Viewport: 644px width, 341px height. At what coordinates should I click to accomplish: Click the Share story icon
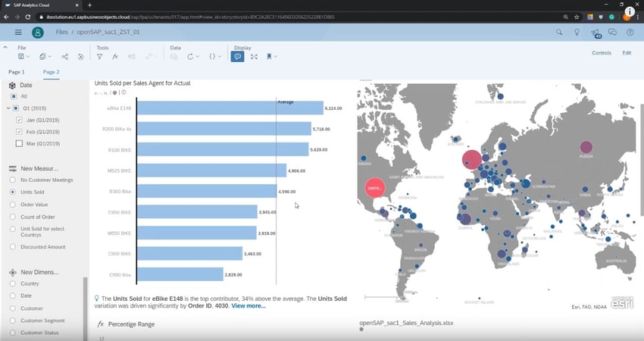tap(65, 57)
